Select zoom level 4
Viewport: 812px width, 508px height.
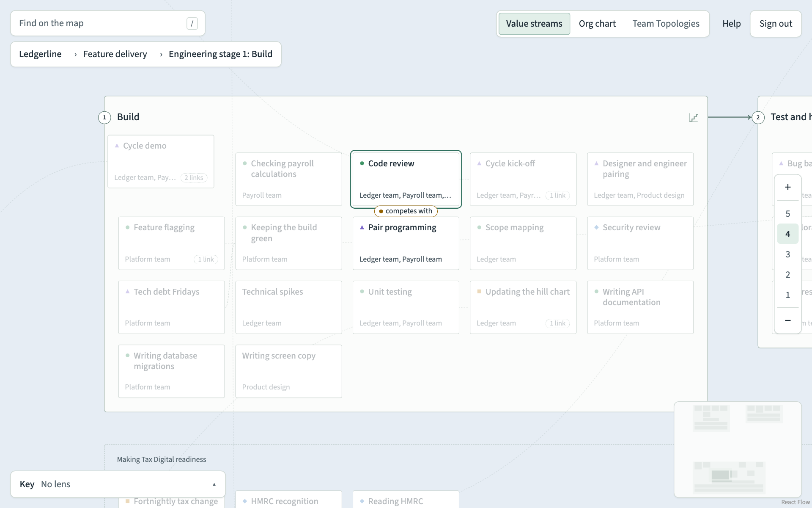click(x=787, y=234)
